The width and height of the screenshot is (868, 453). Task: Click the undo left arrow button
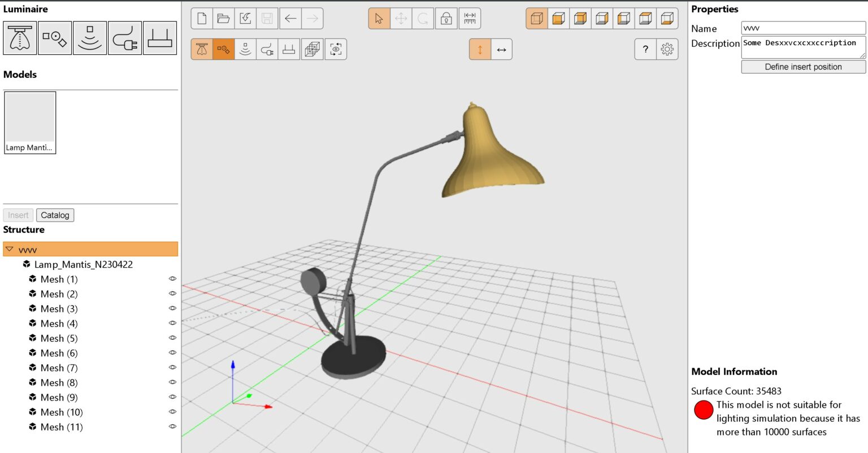click(x=290, y=19)
